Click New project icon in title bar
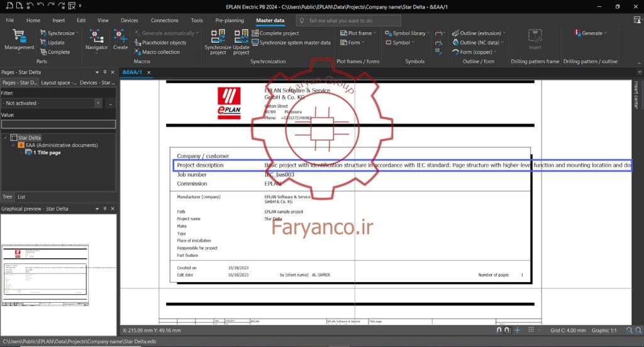This screenshot has height=347, width=644. click(9, 6)
